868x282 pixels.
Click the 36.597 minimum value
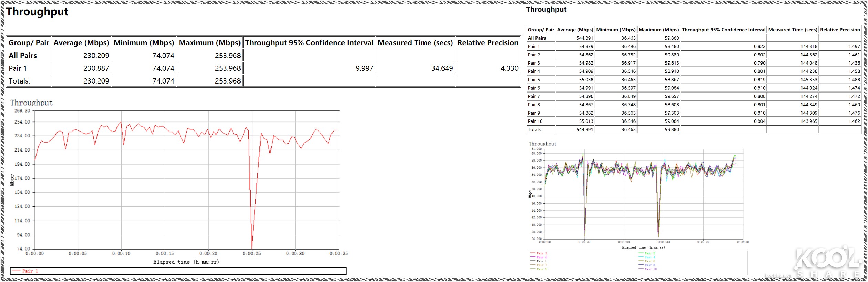pos(629,88)
